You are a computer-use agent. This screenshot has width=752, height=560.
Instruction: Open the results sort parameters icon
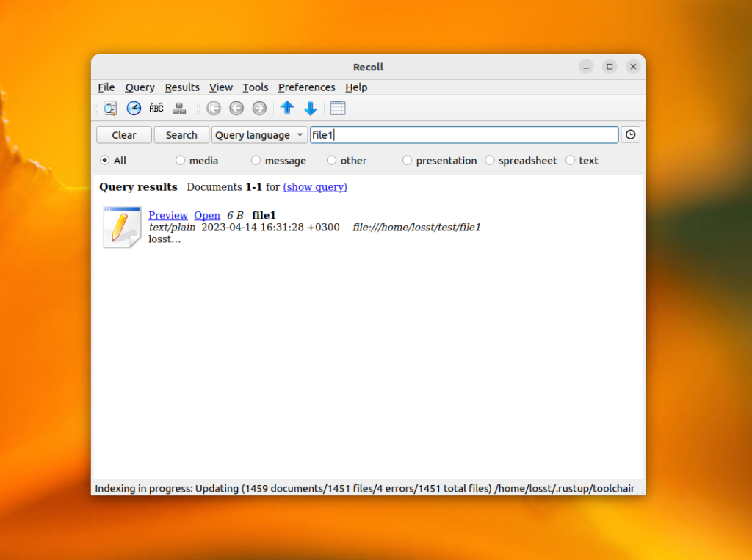[179, 108]
